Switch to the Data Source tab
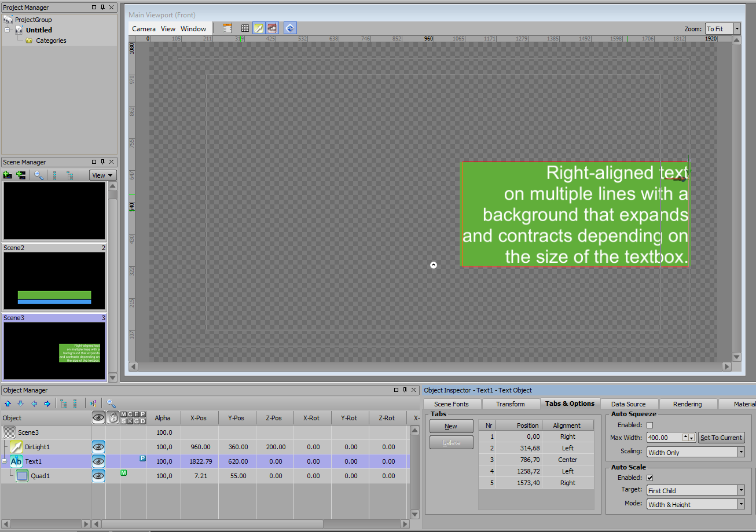The width and height of the screenshot is (756, 532). click(x=628, y=404)
